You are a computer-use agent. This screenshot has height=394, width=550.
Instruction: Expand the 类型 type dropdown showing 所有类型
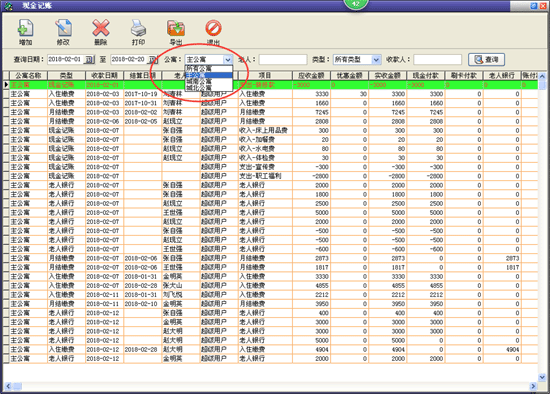coord(376,60)
